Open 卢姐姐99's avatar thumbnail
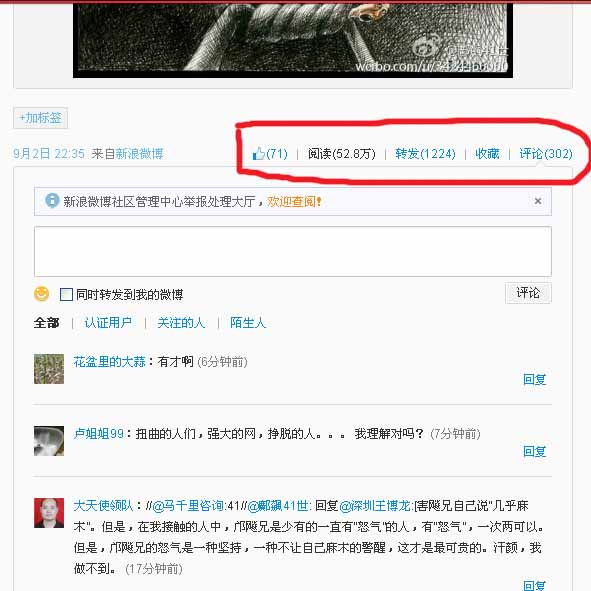591x591 pixels. point(49,441)
